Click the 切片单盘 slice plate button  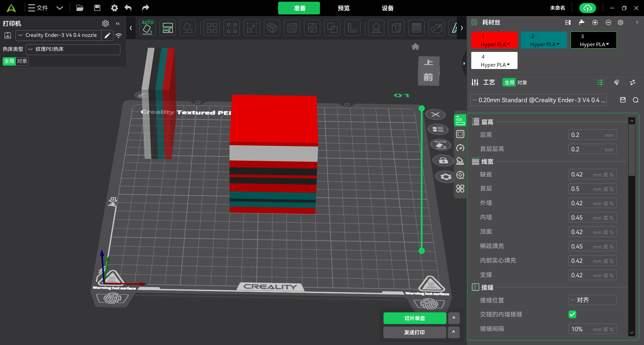point(415,318)
